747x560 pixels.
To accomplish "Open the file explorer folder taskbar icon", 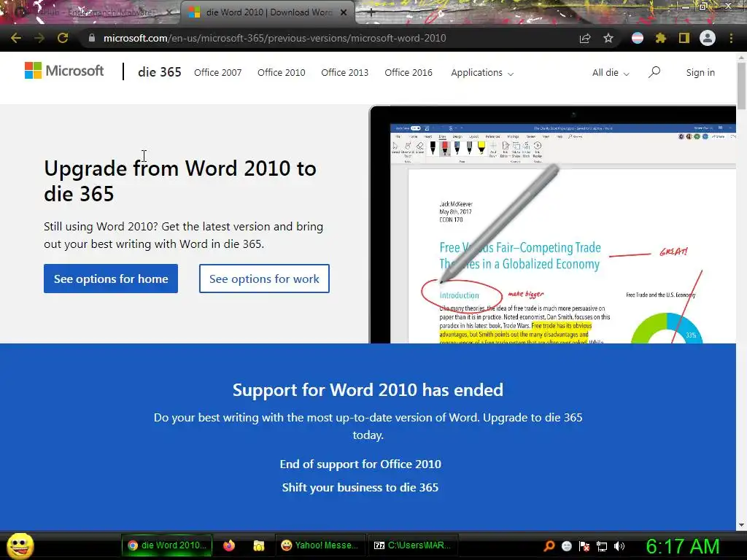I will tap(259, 545).
